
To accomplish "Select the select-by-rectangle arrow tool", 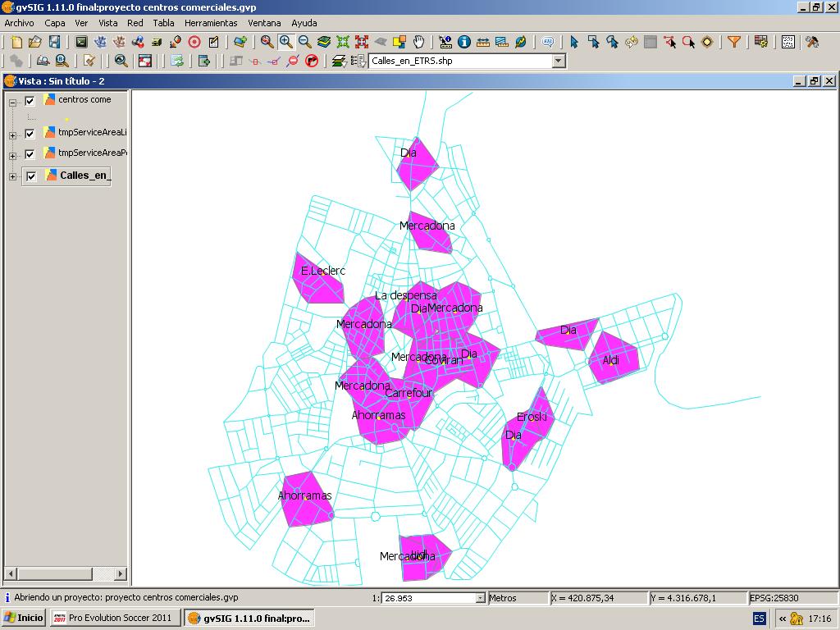I will (x=594, y=42).
